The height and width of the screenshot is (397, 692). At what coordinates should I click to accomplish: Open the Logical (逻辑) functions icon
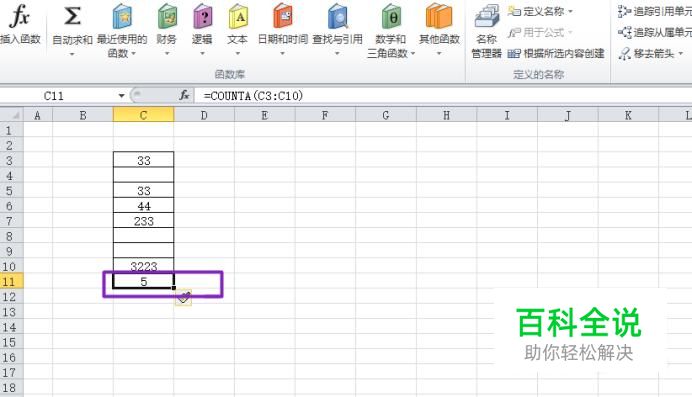pyautogui.click(x=202, y=17)
